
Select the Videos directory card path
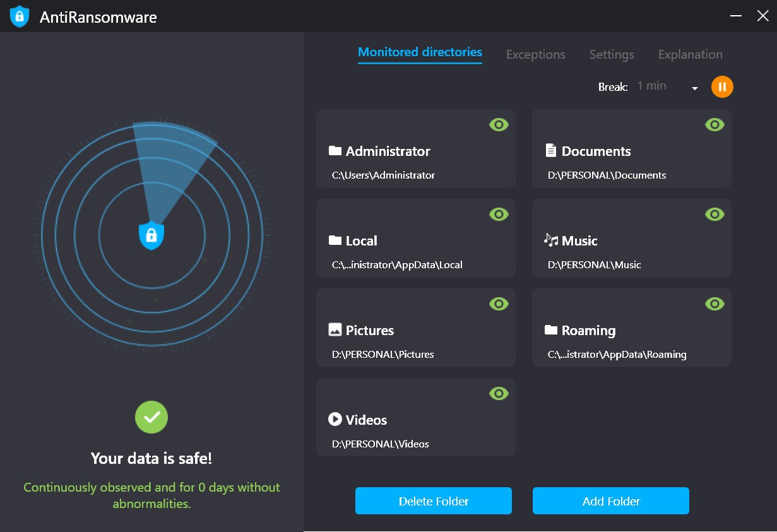pos(381,444)
